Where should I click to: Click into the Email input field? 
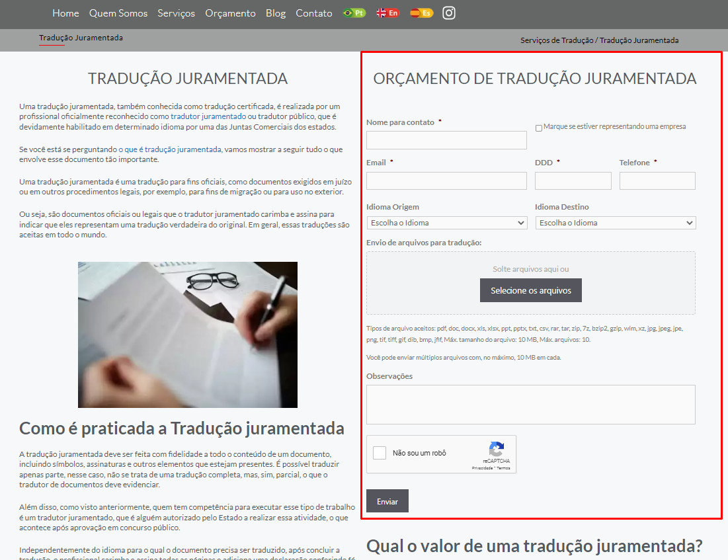click(446, 181)
